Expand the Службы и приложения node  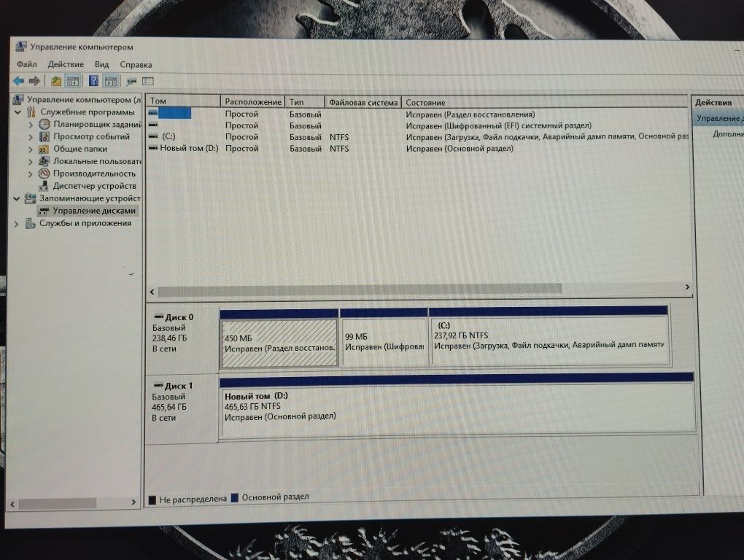[16, 223]
